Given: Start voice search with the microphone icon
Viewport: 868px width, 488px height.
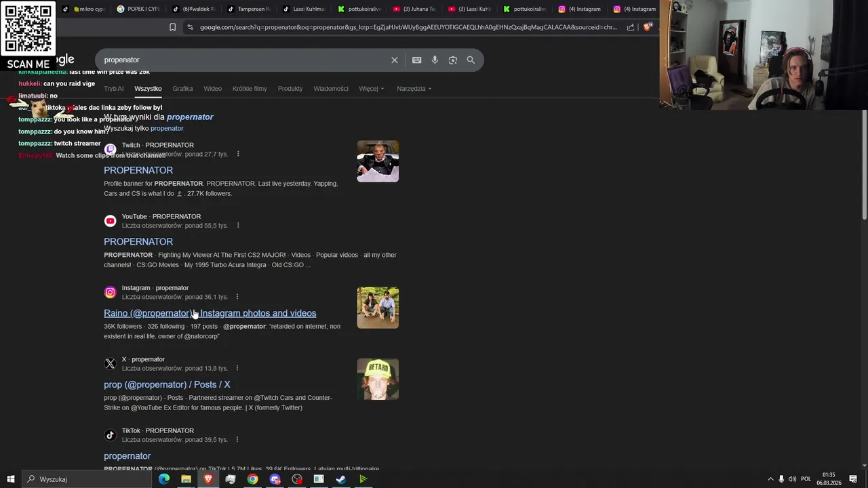Looking at the screenshot, I should pos(435,60).
